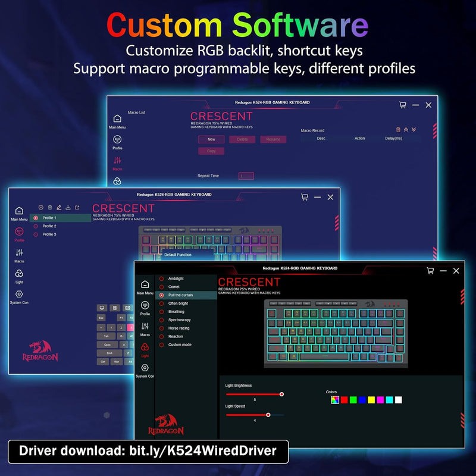The width and height of the screenshot is (476, 476).
Task: Click the Light sidebar icon
Action: point(145,347)
